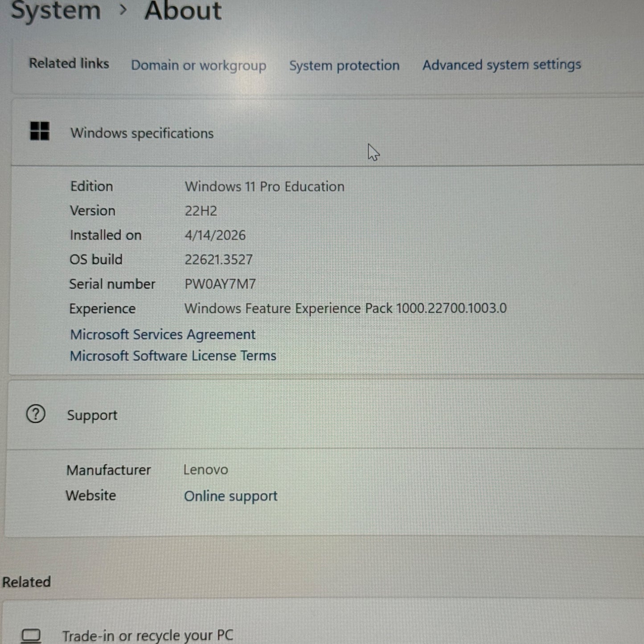Collapse the Support section header
Screen dimensions: 644x644
(x=325, y=415)
